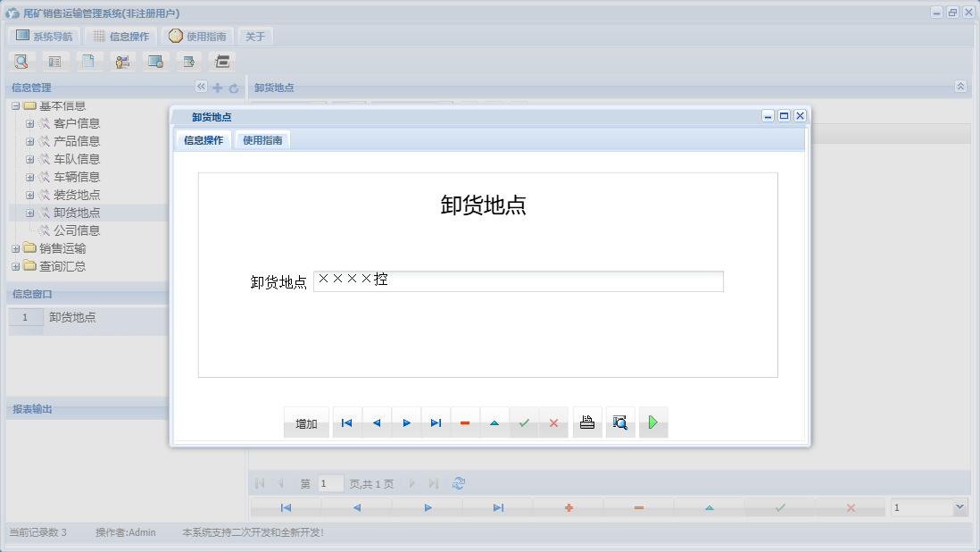Collapse the 信息管理 panel with the double-arrow
The height and width of the screenshot is (552, 980).
coord(200,87)
